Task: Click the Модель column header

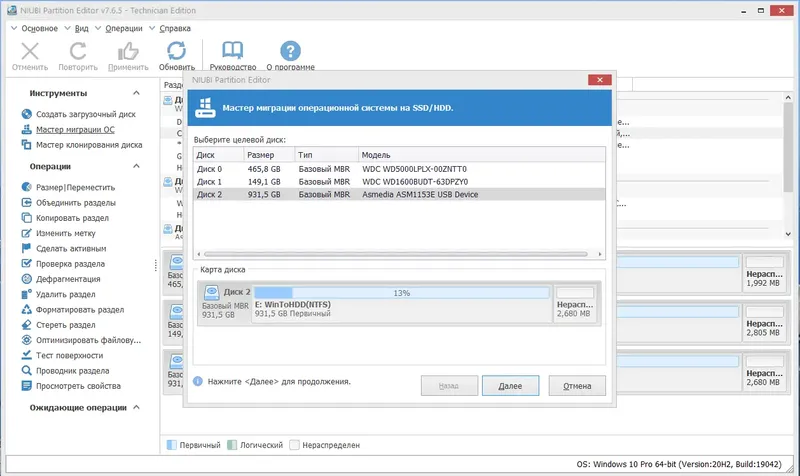Action: [x=482, y=155]
